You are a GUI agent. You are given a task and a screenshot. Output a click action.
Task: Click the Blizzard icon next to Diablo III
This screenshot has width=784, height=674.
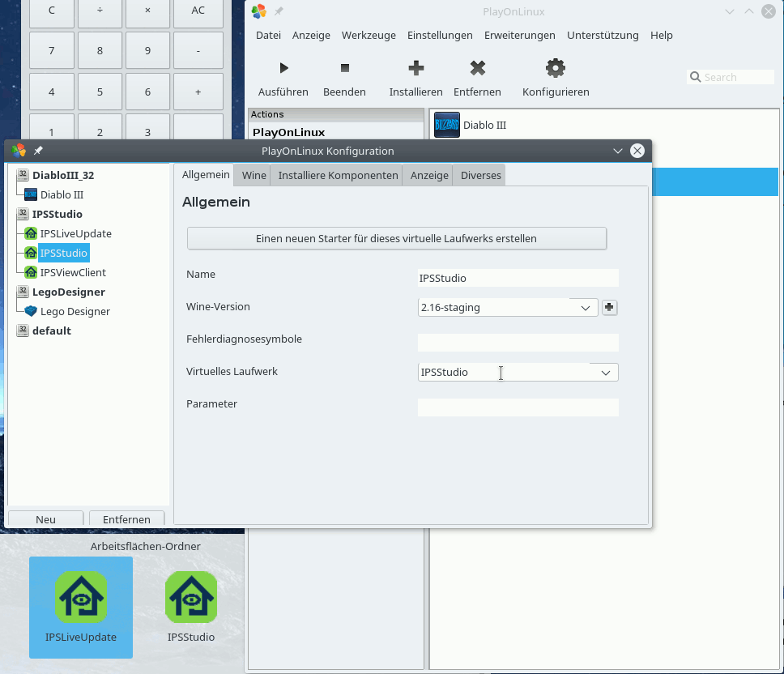tap(447, 125)
